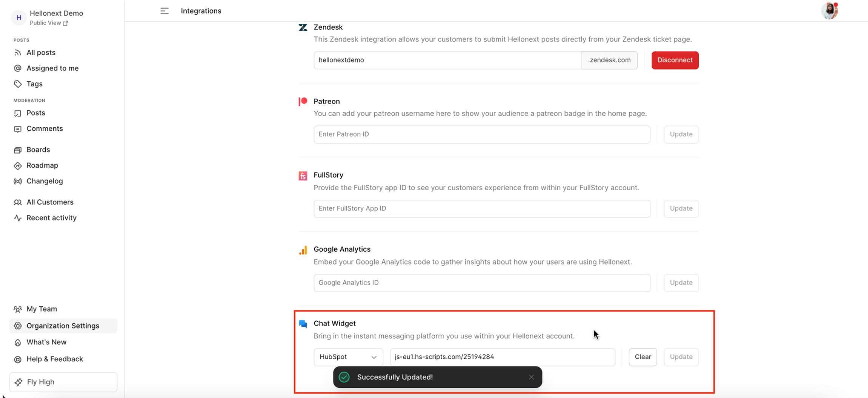Click Clear button for Chat Widget

(643, 357)
